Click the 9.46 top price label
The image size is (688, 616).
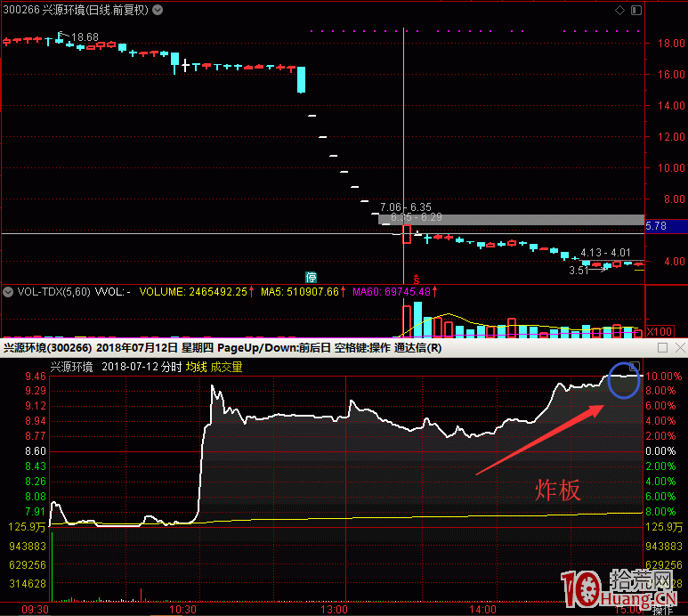(35, 377)
